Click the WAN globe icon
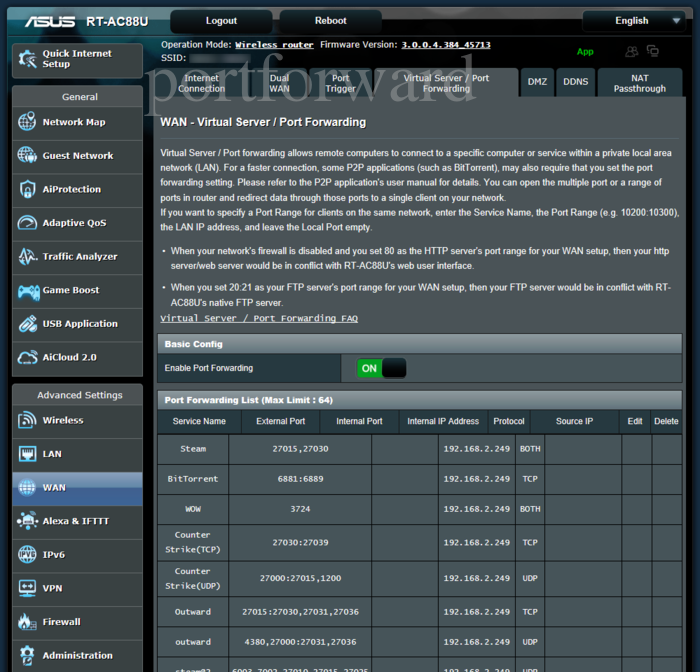 click(x=27, y=487)
